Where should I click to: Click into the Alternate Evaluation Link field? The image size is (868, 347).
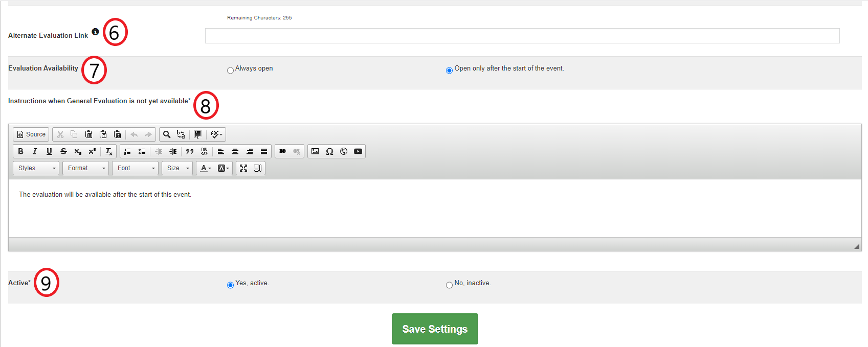pyautogui.click(x=522, y=36)
